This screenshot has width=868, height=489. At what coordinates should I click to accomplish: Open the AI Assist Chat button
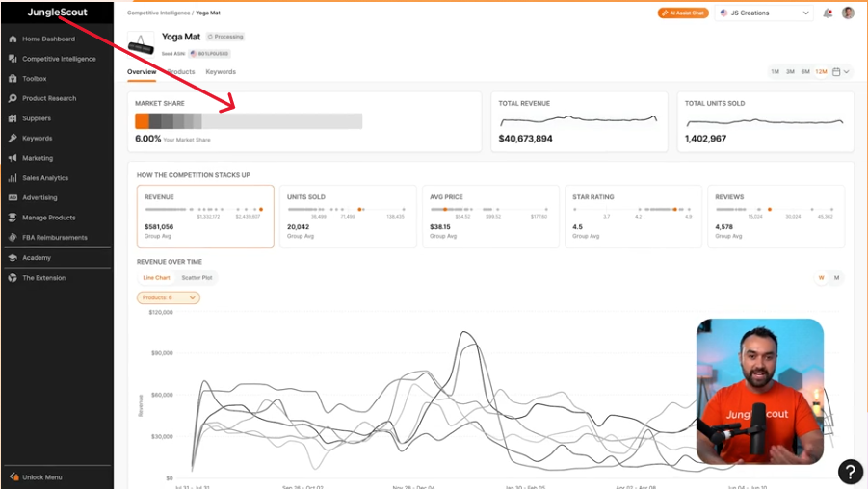[683, 13]
